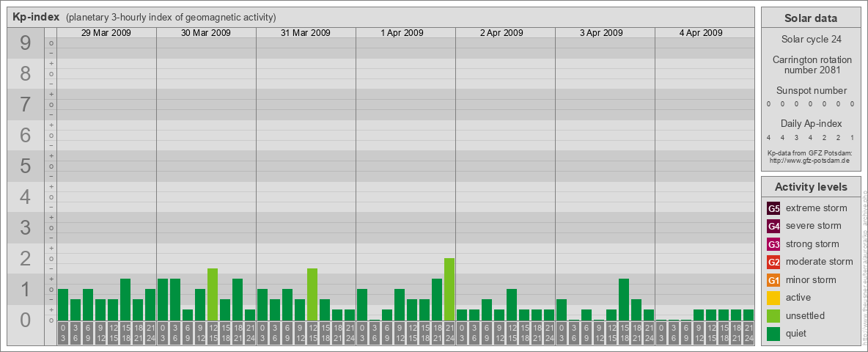Click the '0 3' time label under 29 Mar
The width and height of the screenshot is (868, 352).
63,334
